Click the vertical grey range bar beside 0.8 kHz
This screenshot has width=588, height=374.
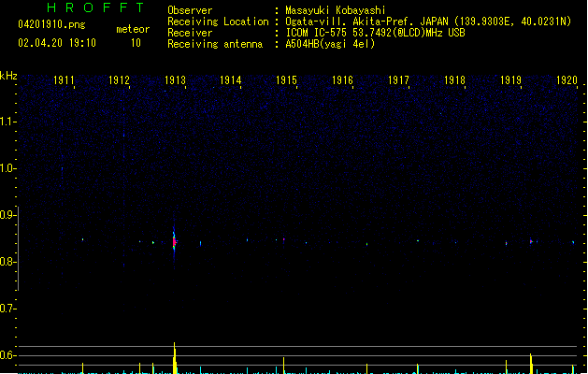point(18,249)
